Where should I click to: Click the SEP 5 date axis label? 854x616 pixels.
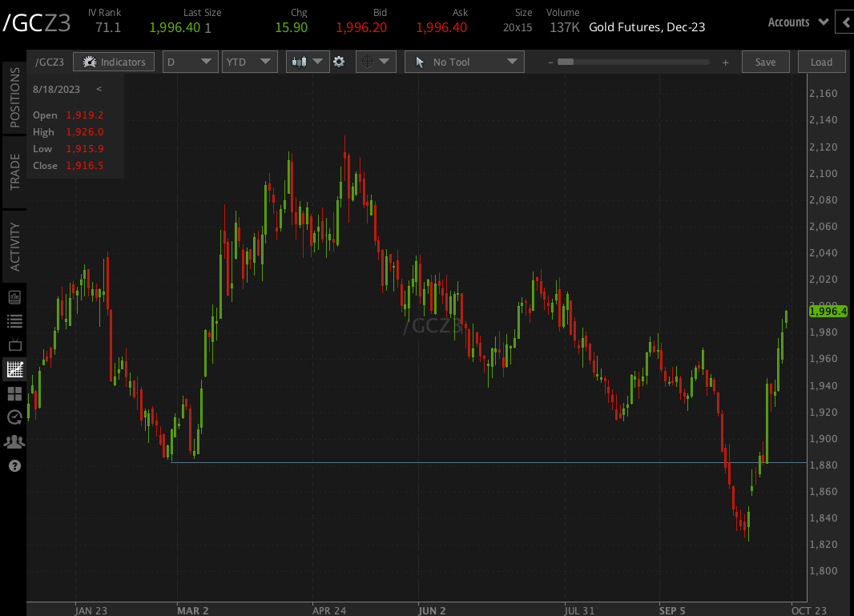coord(672,610)
